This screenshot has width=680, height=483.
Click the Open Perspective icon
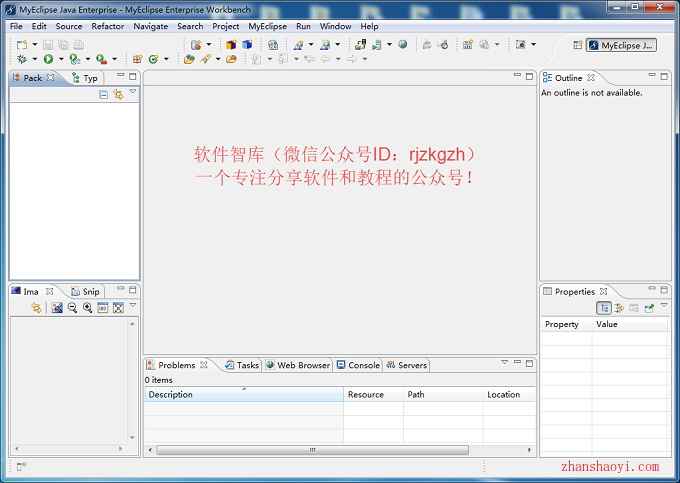[577, 45]
